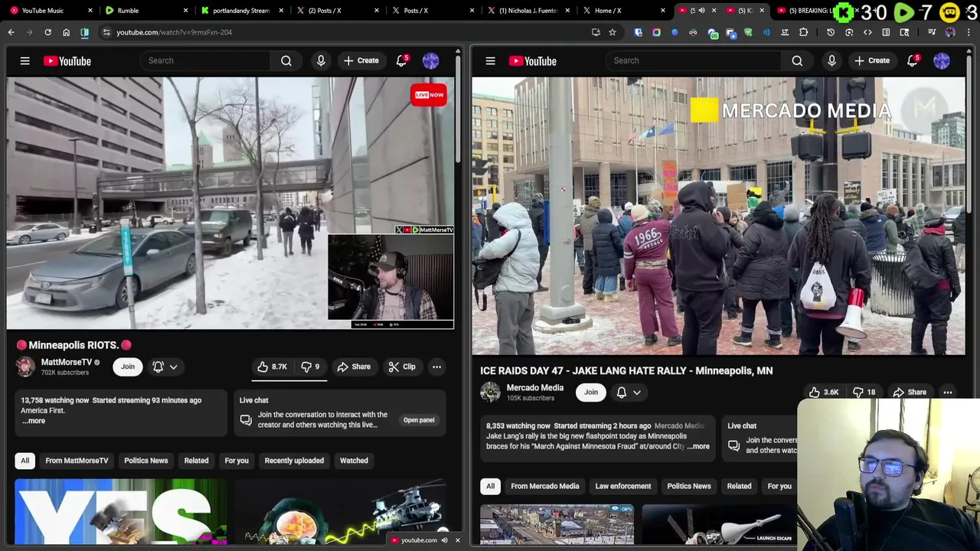Share the Minneapolis RIOTS stream

click(354, 367)
